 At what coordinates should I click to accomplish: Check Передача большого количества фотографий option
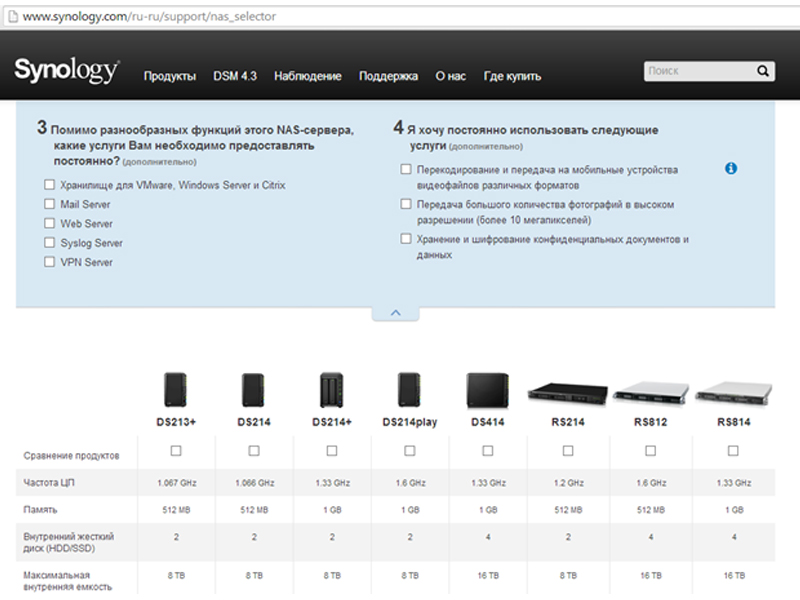tap(406, 204)
